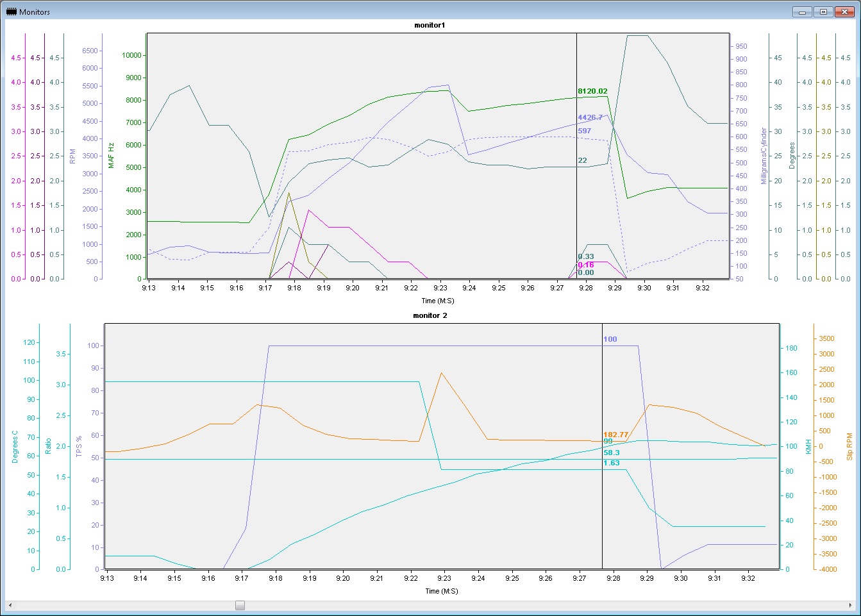Click the Slip RPM axis label
Screen dimensions: 861x616
point(849,446)
